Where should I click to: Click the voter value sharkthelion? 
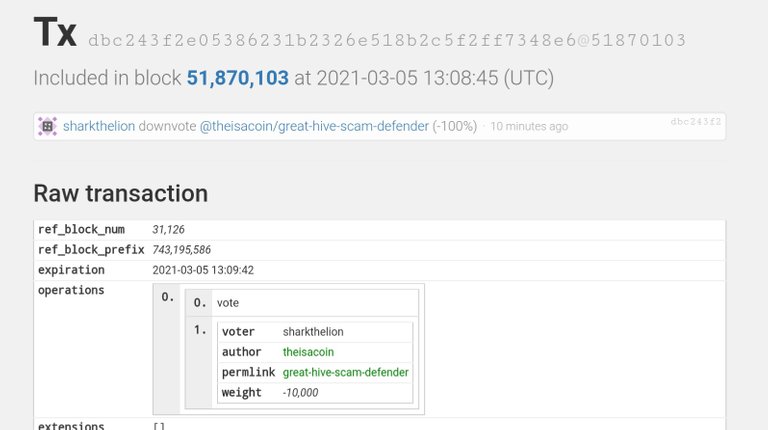(313, 332)
